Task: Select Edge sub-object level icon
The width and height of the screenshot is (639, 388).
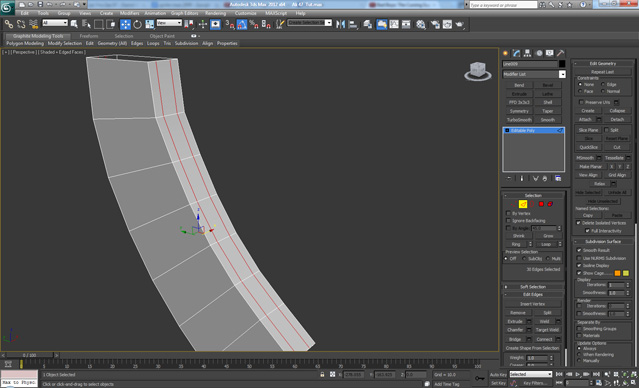Action: 523,204
